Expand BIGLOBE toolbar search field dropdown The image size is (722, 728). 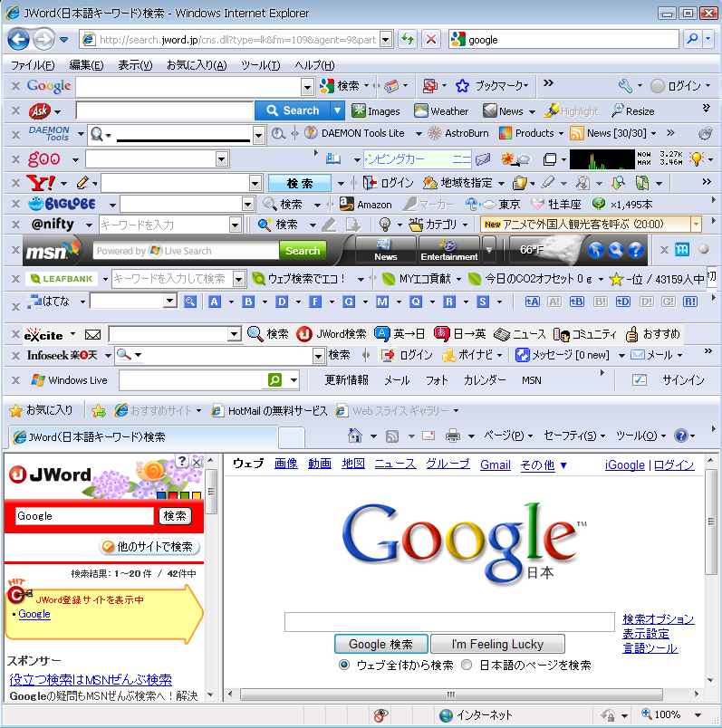coord(248,205)
